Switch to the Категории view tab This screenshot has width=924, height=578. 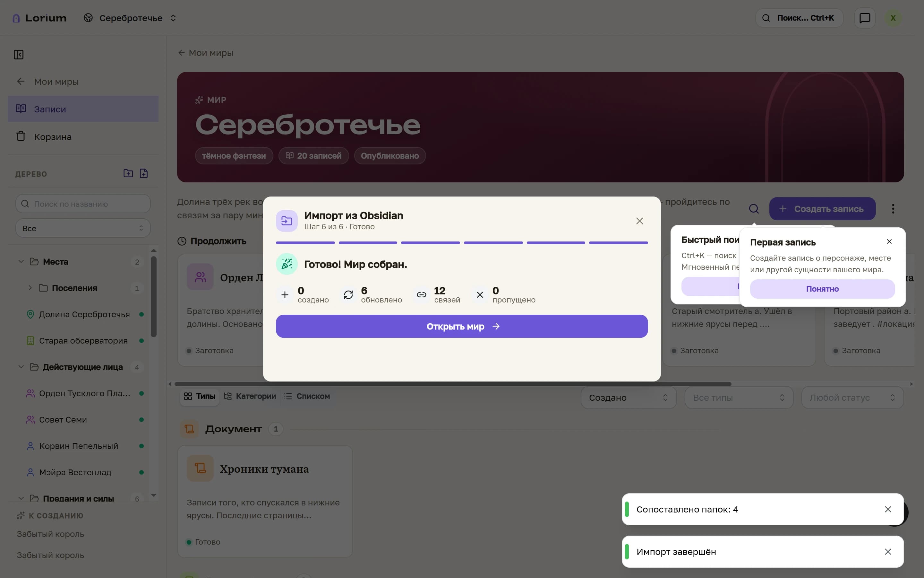pyautogui.click(x=250, y=397)
